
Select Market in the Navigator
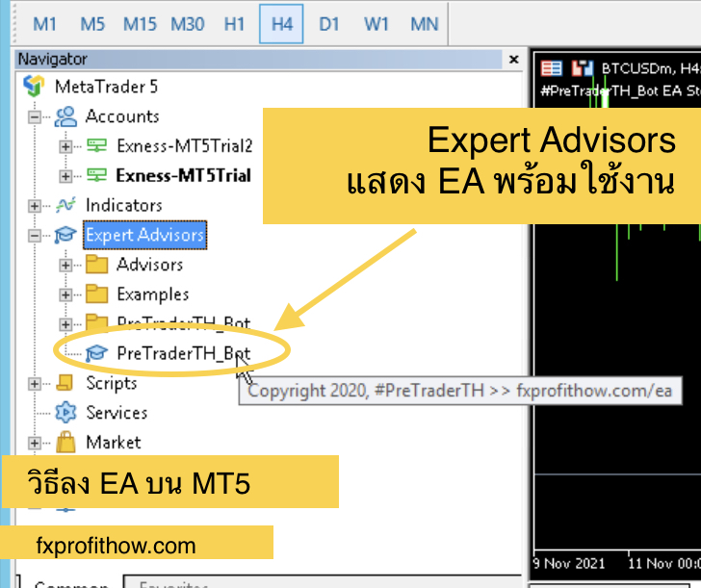click(114, 443)
